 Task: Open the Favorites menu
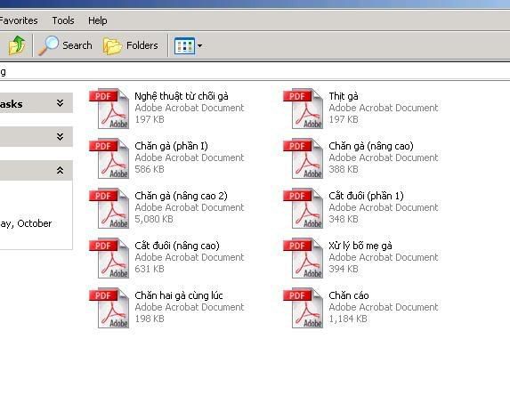(18, 20)
